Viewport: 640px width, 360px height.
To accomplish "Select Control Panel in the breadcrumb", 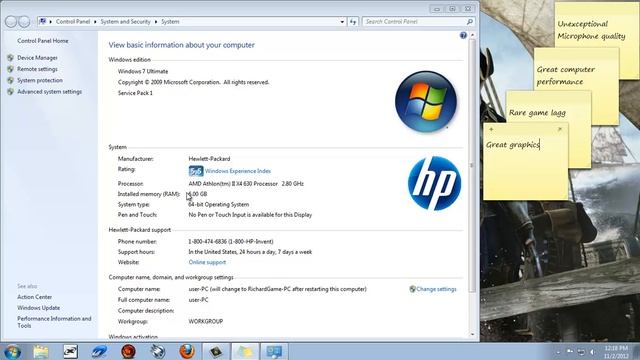I will tap(73, 22).
